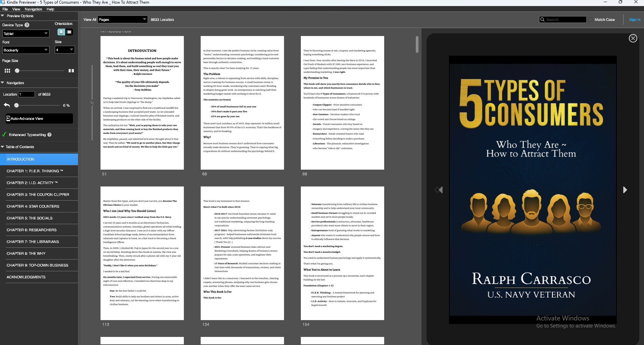Restore down the Kindle Previewer window

[620, 2]
